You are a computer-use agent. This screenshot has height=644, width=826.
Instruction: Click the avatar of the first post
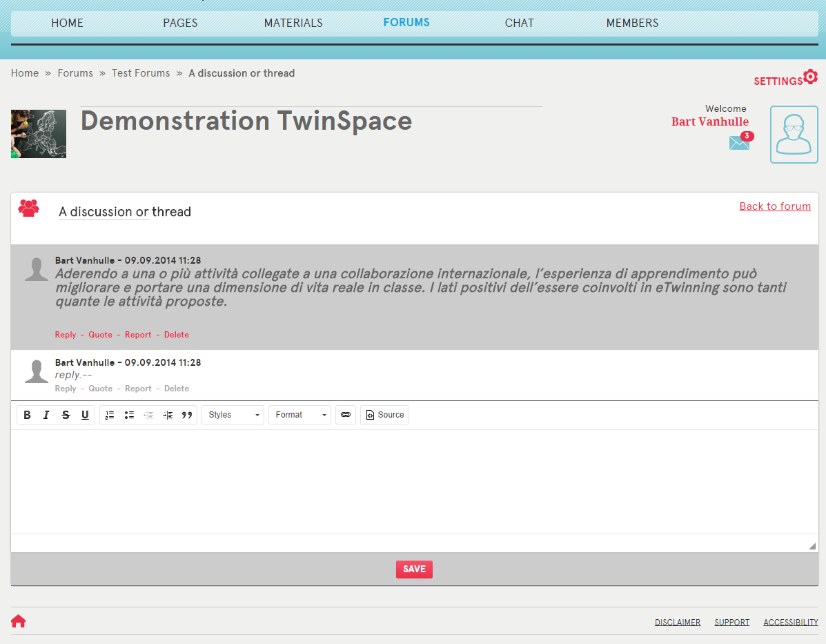(37, 269)
